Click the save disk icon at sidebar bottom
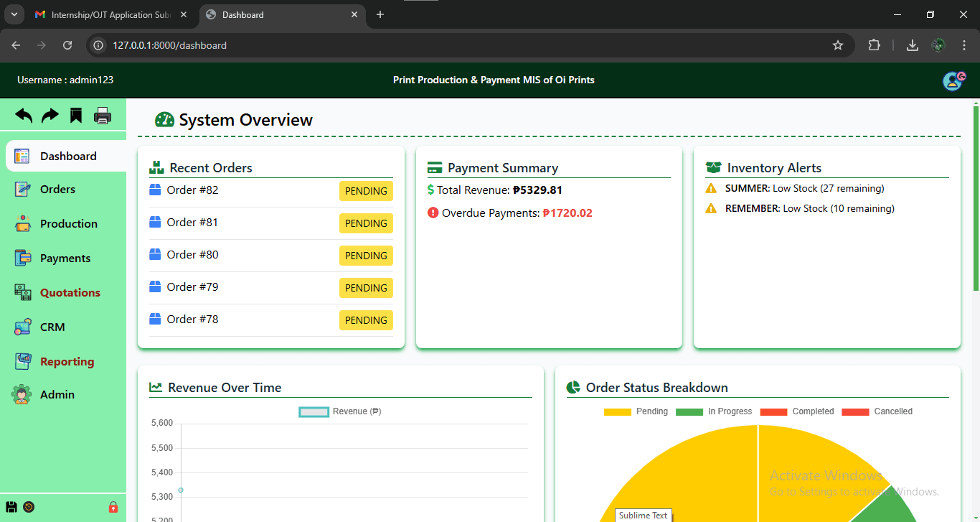 tap(11, 507)
